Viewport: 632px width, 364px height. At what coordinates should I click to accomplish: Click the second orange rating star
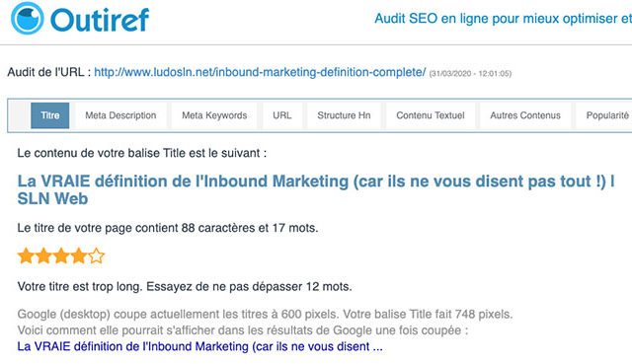coord(43,256)
